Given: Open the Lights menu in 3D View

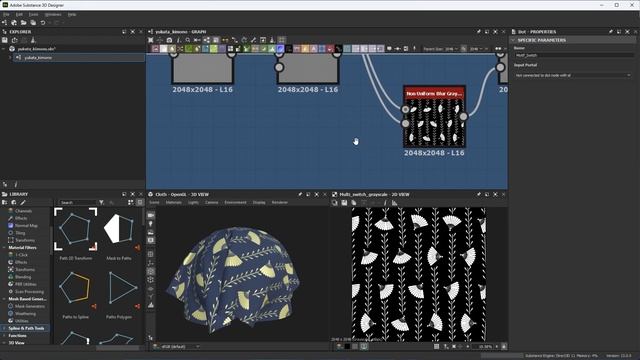Looking at the screenshot, I should pyautogui.click(x=193, y=202).
